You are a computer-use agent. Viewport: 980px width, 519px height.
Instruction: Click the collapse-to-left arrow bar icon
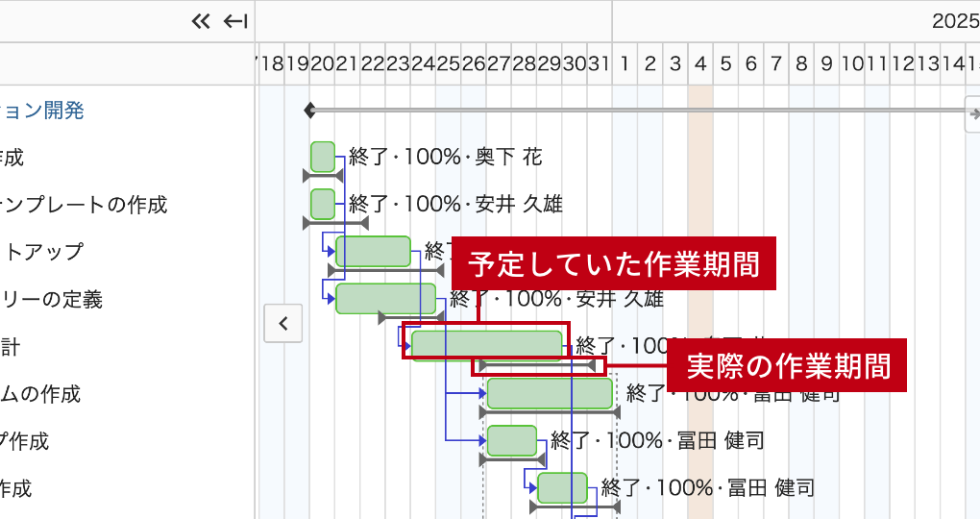[x=235, y=22]
